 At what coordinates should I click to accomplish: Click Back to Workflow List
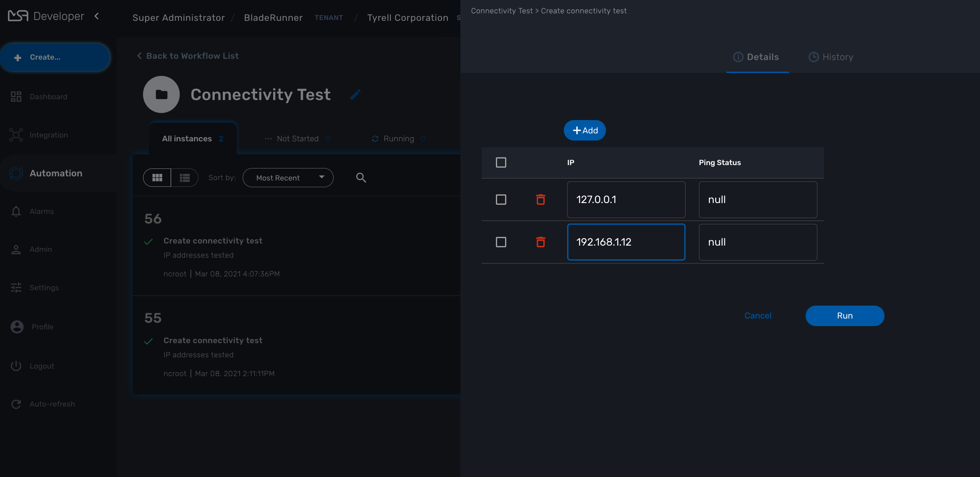coord(188,56)
